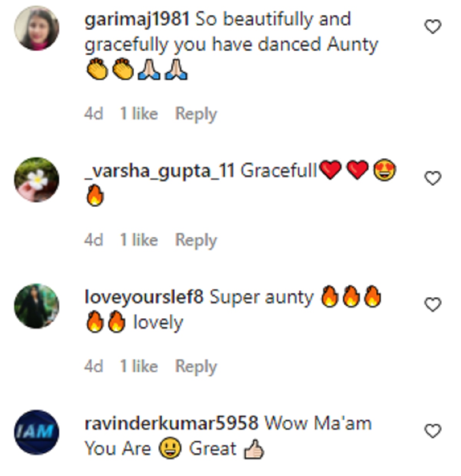This screenshot has width=461, height=476.
Task: View loveyourslef8's profile avatar
Action: coord(36,306)
